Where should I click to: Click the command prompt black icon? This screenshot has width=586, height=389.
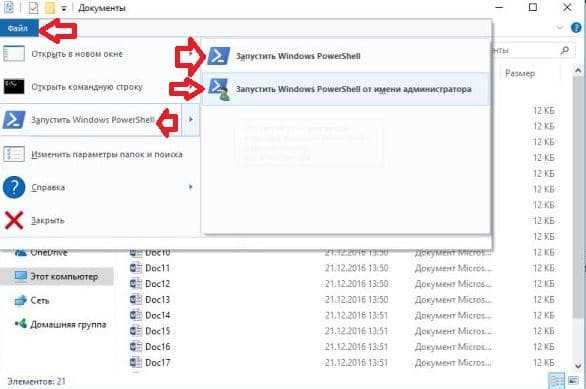tap(14, 87)
